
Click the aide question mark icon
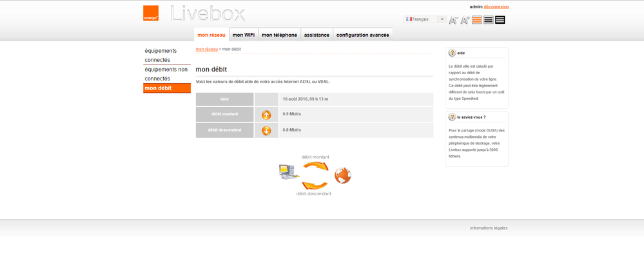[x=452, y=53]
